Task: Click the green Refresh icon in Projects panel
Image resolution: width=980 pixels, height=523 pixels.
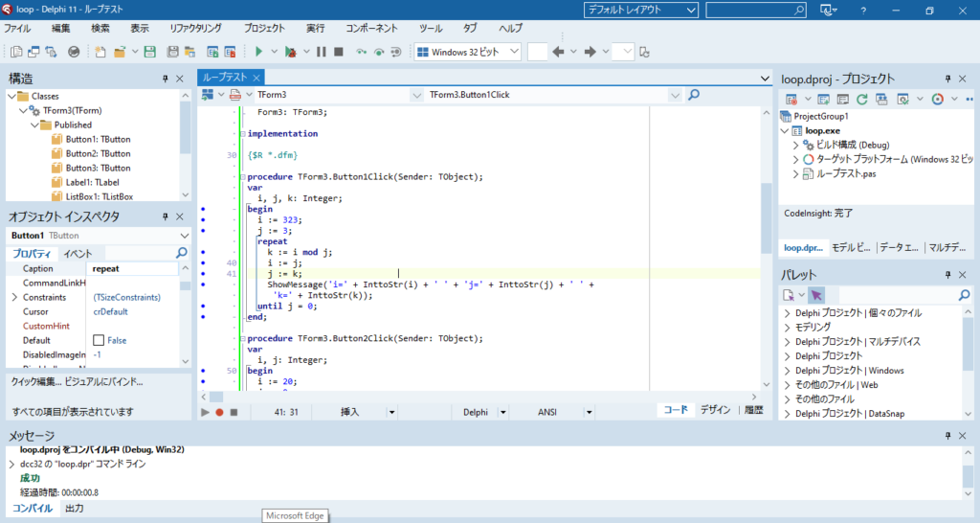Action: click(x=862, y=99)
